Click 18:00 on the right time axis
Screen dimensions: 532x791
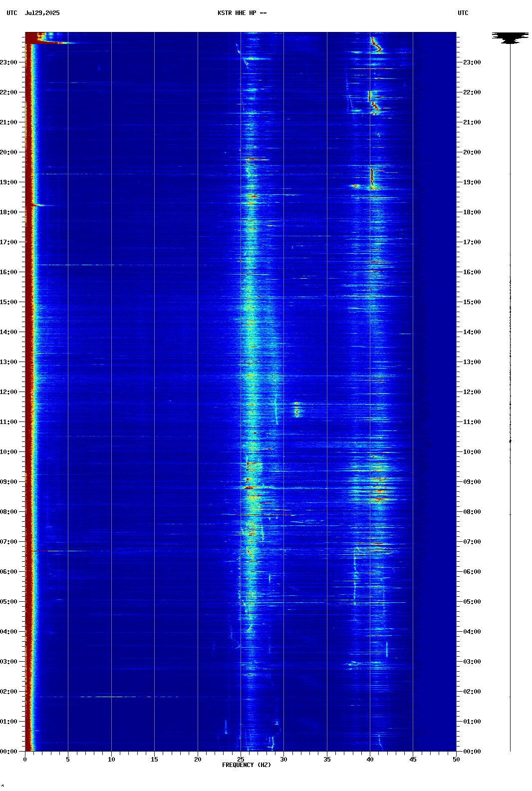click(472, 212)
